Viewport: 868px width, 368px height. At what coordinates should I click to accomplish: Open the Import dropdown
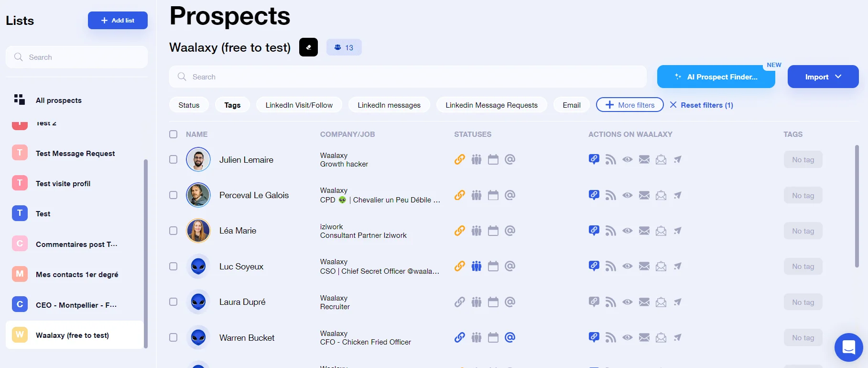coord(823,77)
